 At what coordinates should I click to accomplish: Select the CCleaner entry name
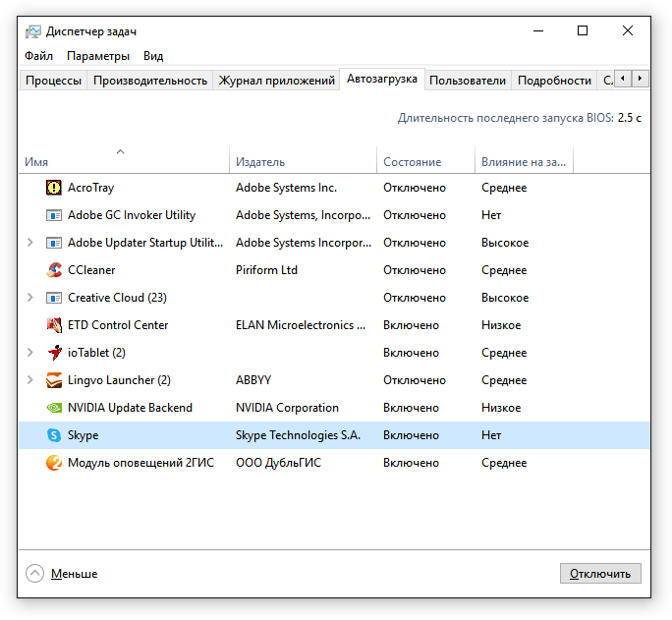click(91, 270)
